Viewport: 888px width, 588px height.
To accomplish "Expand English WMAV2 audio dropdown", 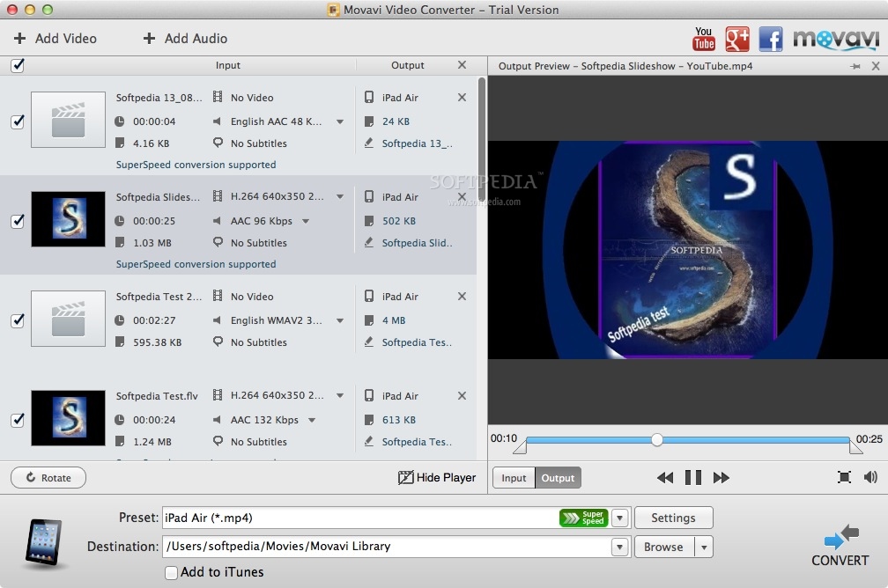I will [340, 321].
